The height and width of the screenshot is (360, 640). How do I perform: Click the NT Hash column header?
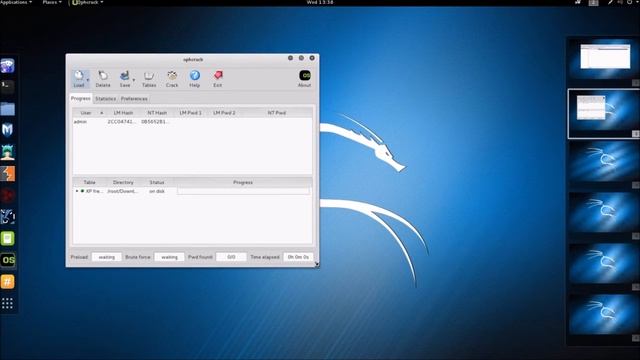[x=157, y=113]
